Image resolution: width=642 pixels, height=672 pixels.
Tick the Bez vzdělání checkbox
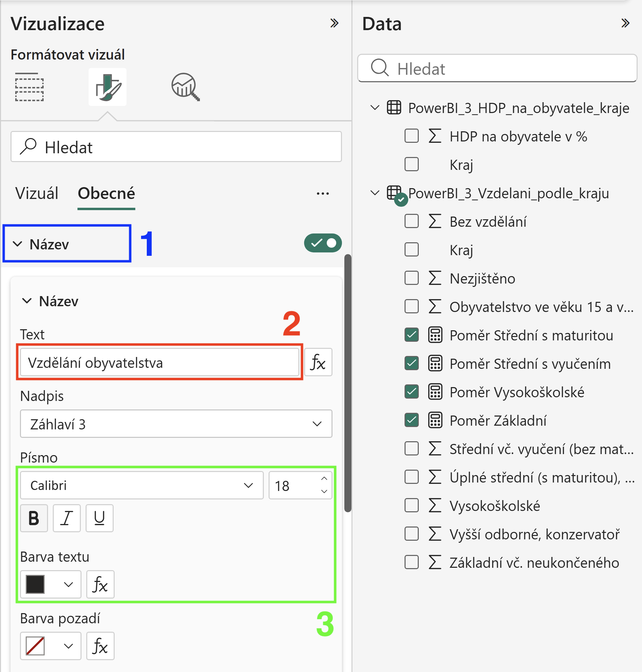point(411,221)
